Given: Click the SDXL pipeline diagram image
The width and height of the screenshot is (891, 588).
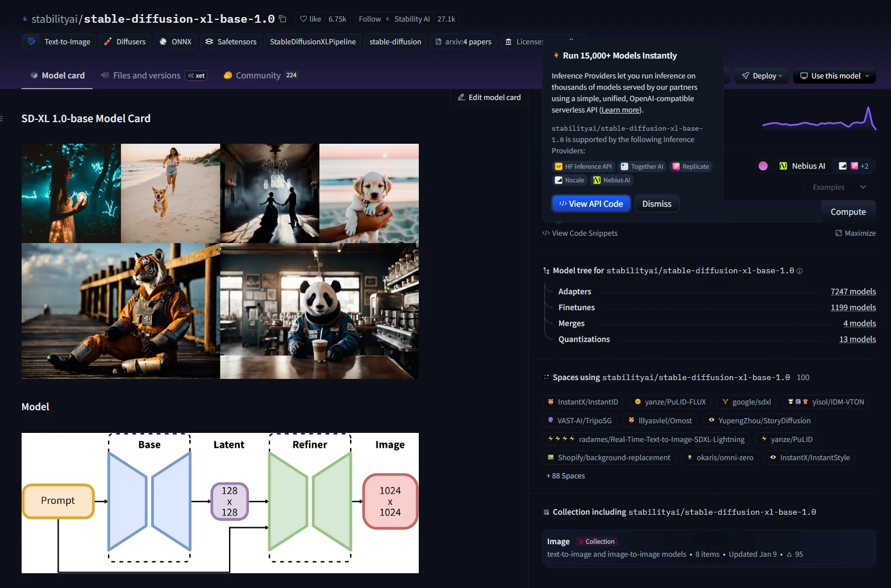Looking at the screenshot, I should coord(220,503).
